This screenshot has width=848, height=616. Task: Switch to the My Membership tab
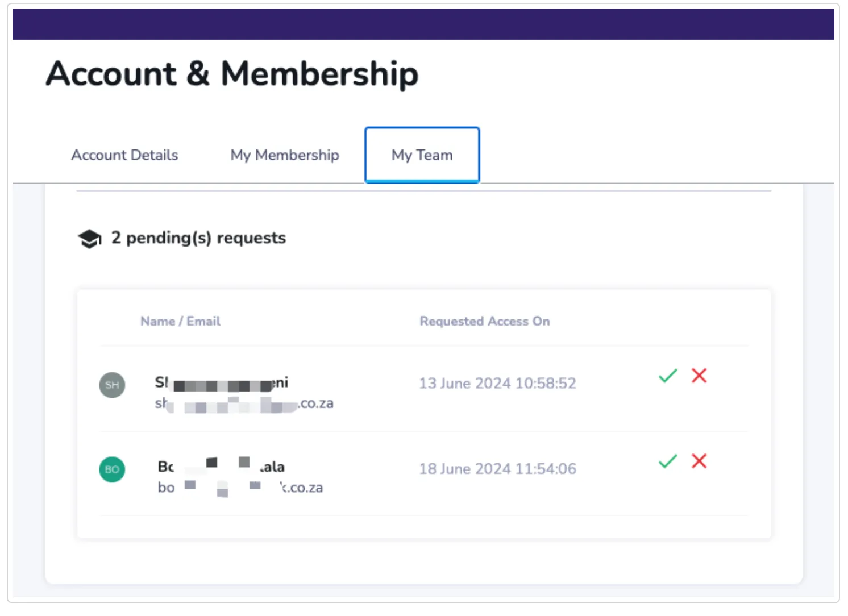pyautogui.click(x=284, y=155)
